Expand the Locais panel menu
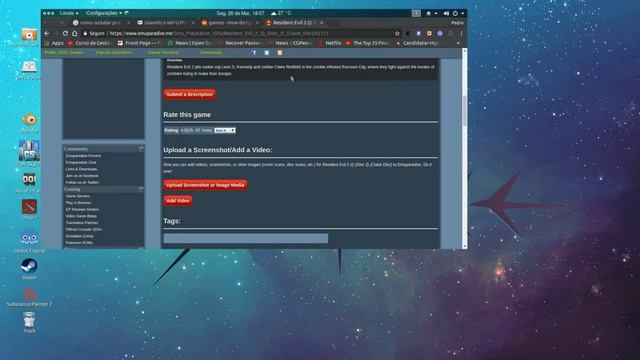 69,13
